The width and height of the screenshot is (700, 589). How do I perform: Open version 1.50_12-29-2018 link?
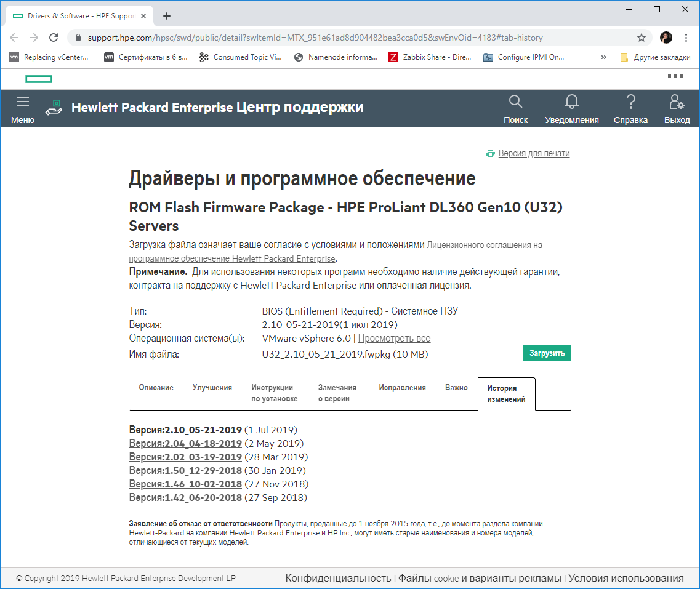point(185,470)
